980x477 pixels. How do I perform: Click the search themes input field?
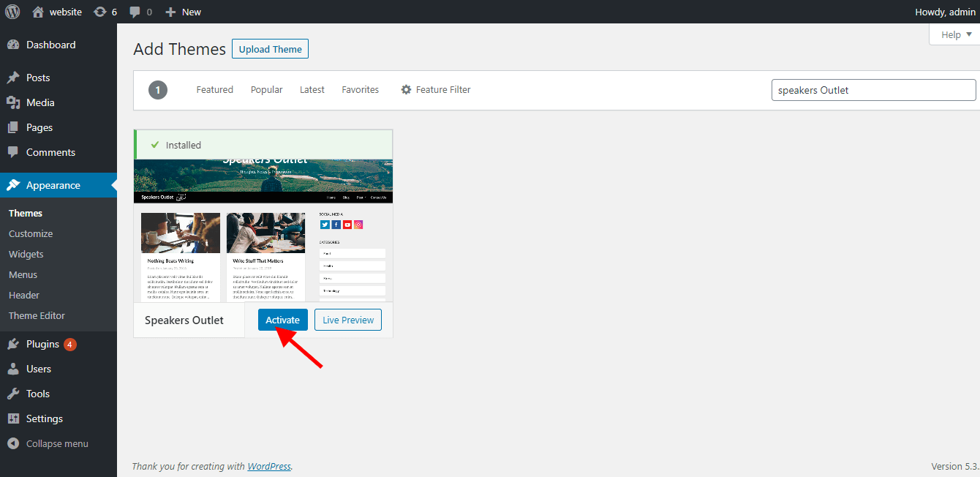(x=873, y=90)
